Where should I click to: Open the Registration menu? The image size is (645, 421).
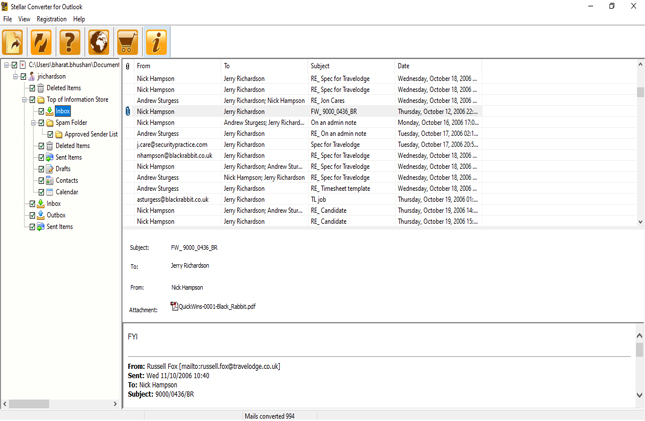(x=51, y=19)
